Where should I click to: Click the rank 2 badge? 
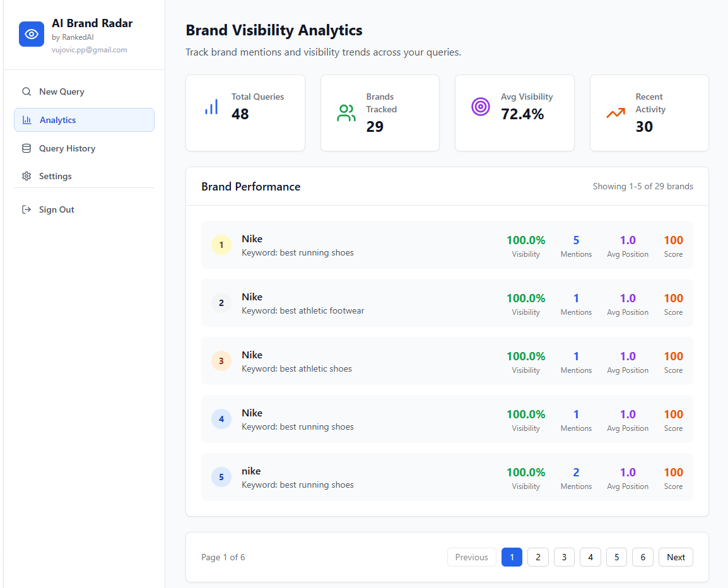point(221,303)
